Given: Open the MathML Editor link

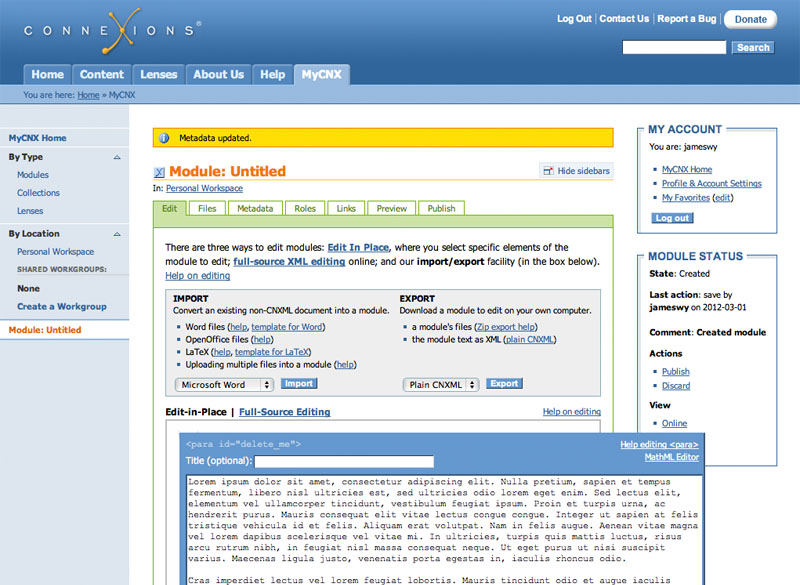Looking at the screenshot, I should click(x=672, y=457).
